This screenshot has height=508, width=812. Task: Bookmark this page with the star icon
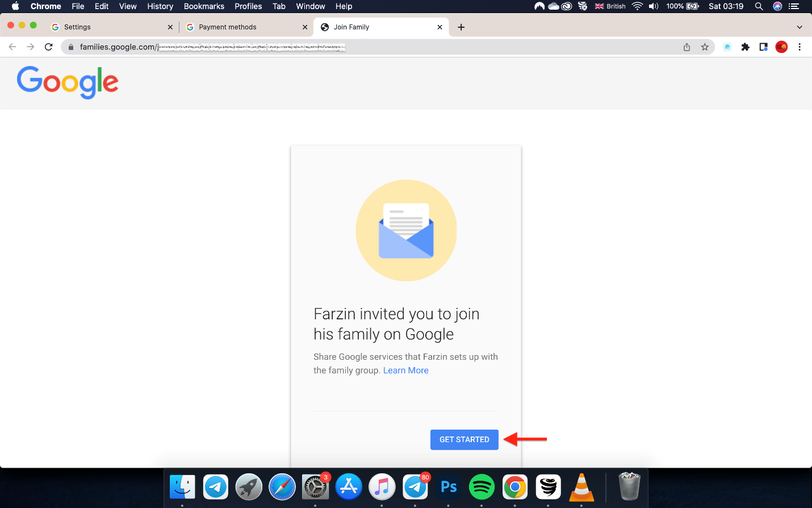(x=705, y=47)
